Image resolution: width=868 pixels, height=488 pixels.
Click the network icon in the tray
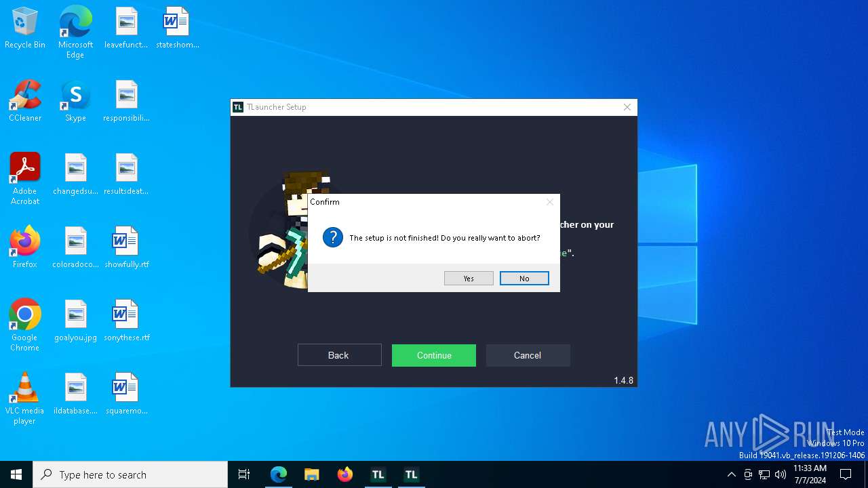tap(764, 474)
